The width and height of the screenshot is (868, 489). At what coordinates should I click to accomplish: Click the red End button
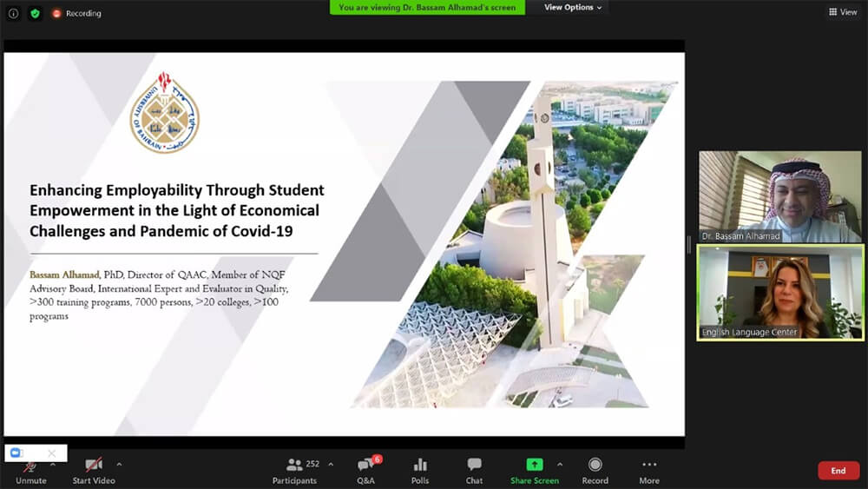tap(838, 471)
